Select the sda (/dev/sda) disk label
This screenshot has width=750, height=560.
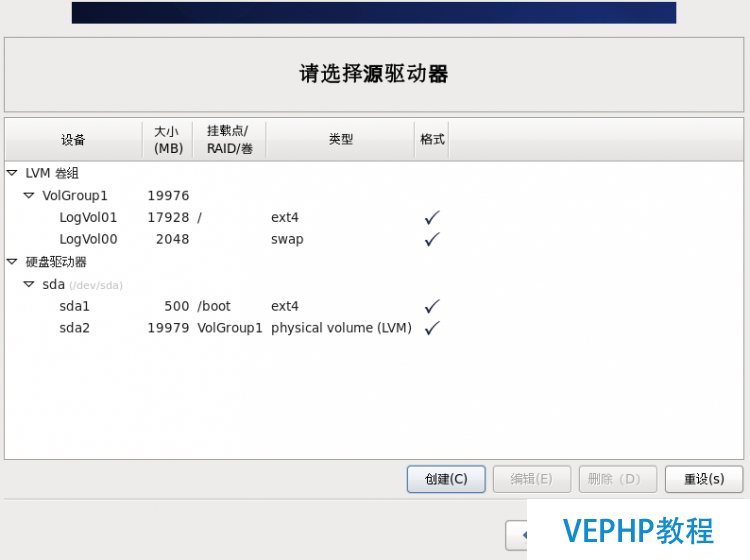click(x=82, y=285)
